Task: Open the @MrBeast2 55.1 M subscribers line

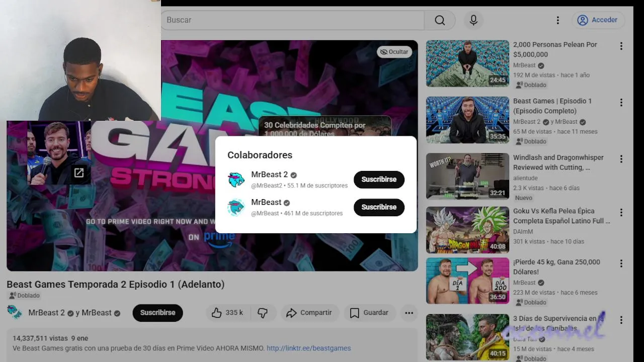Action: pos(299,186)
